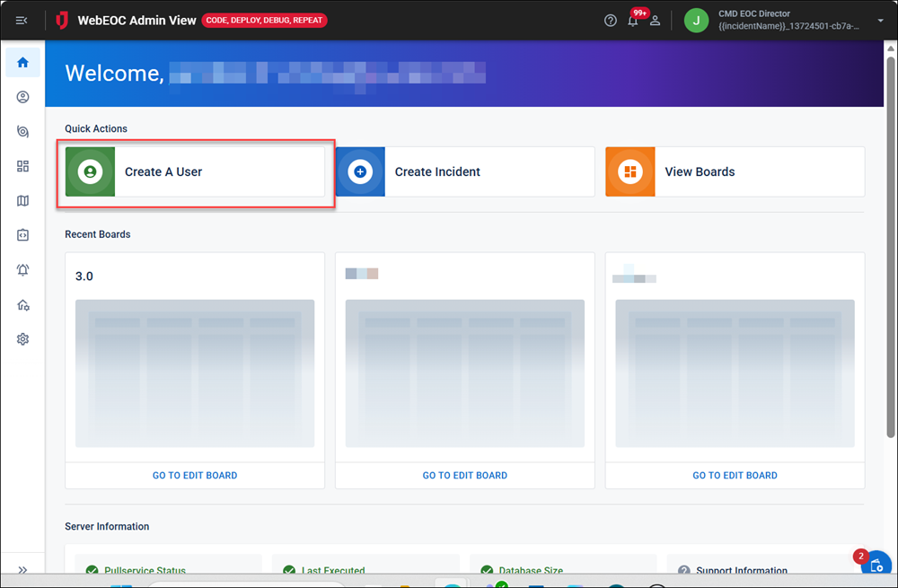The width and height of the screenshot is (898, 588).
Task: Click the CMD EOC Director position text
Action: (754, 13)
